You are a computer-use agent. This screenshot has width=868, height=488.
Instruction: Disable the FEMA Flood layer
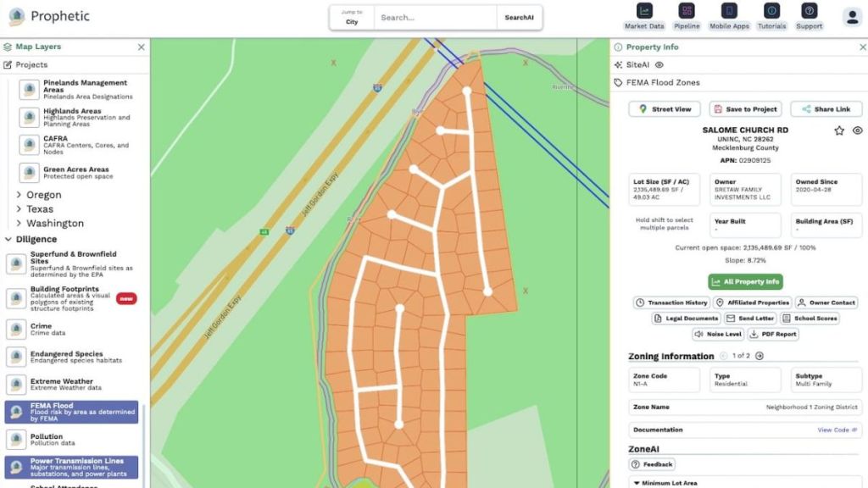click(x=71, y=413)
